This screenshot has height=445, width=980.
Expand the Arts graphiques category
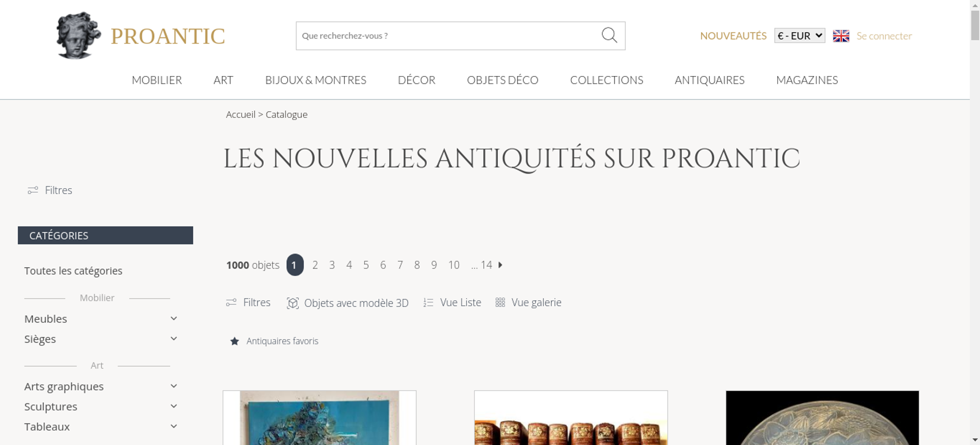coord(173,386)
